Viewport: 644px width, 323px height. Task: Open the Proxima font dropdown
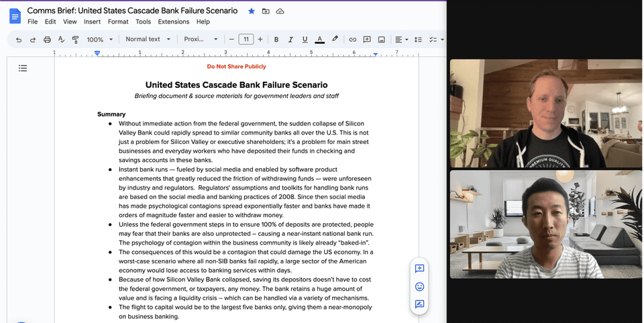(x=201, y=40)
